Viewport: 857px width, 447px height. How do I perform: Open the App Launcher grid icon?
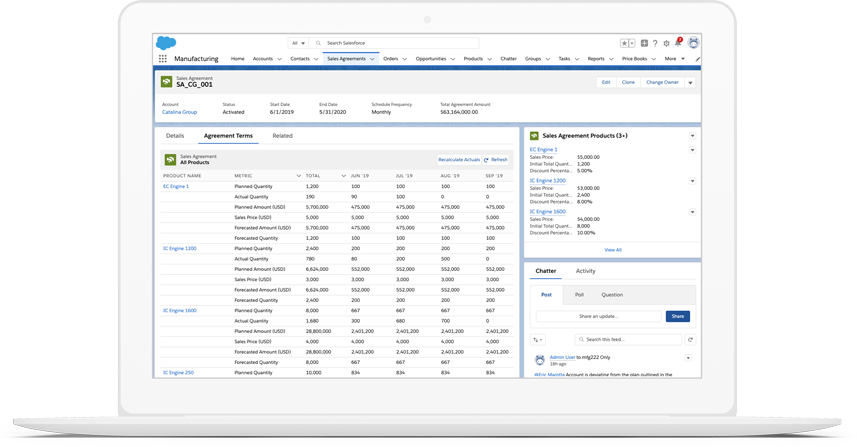point(162,58)
